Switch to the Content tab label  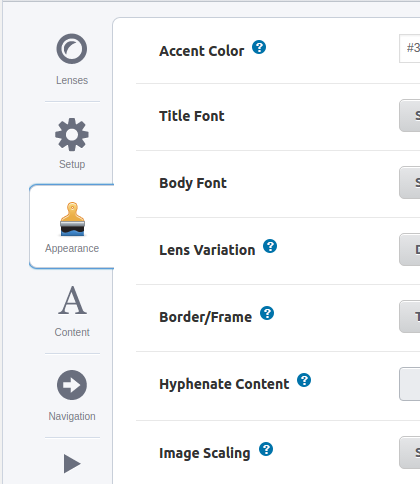(x=72, y=332)
